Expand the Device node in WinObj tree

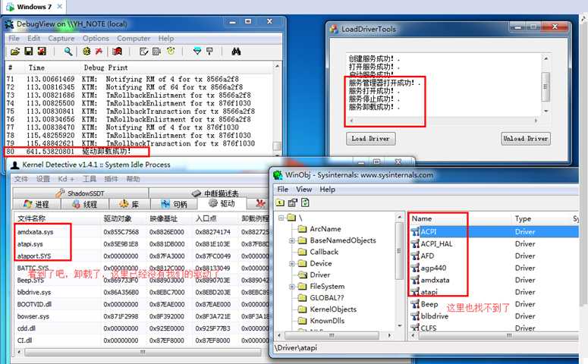pyautogui.click(x=292, y=264)
